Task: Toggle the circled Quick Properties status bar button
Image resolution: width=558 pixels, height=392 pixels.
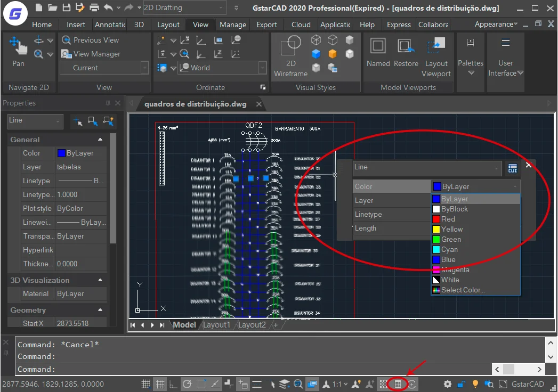Action: [398, 384]
